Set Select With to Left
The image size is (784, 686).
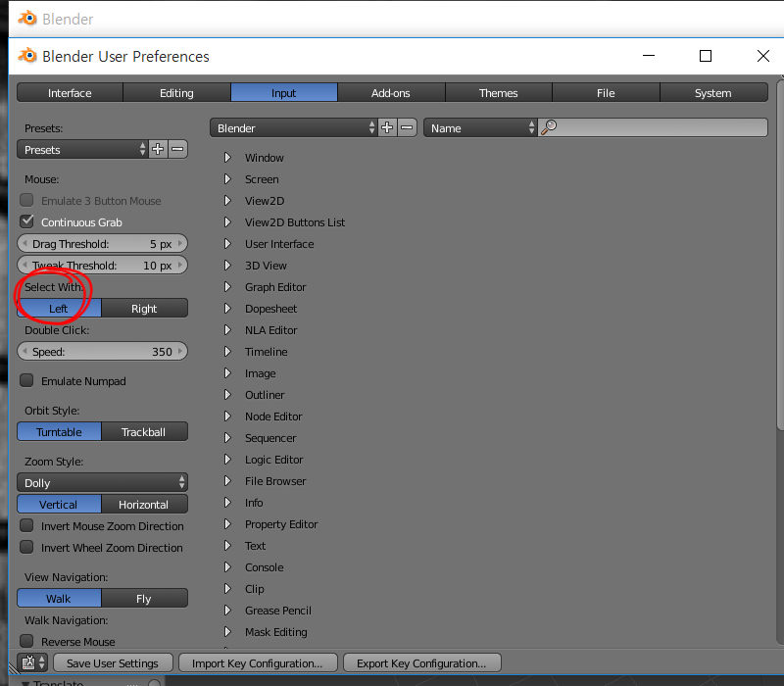59,308
